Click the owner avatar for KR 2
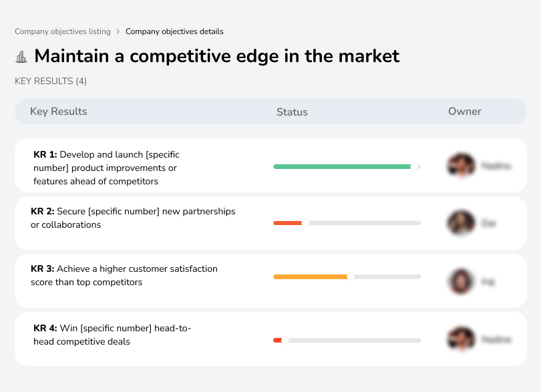Screen dimensions: 541x392 pos(460,222)
